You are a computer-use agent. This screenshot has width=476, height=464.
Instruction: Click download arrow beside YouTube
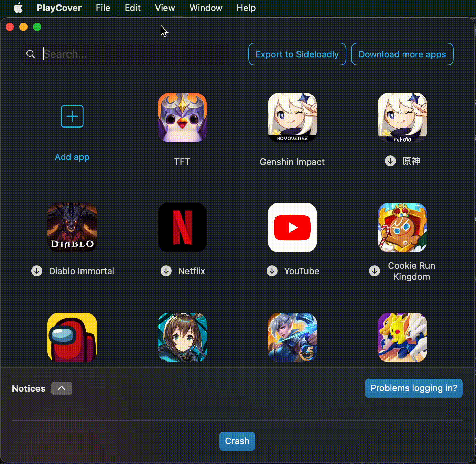click(272, 271)
